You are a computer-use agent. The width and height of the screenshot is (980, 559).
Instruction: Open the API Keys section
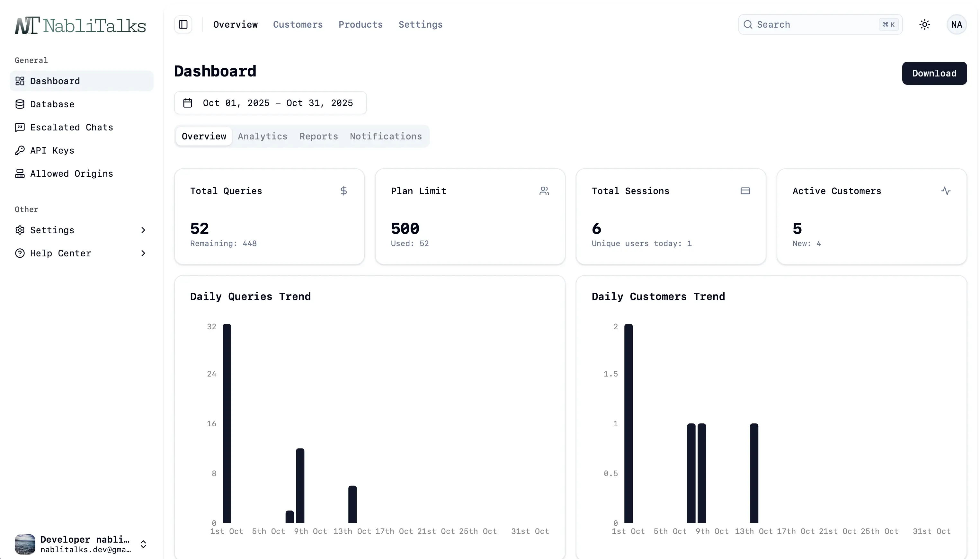[x=52, y=150]
